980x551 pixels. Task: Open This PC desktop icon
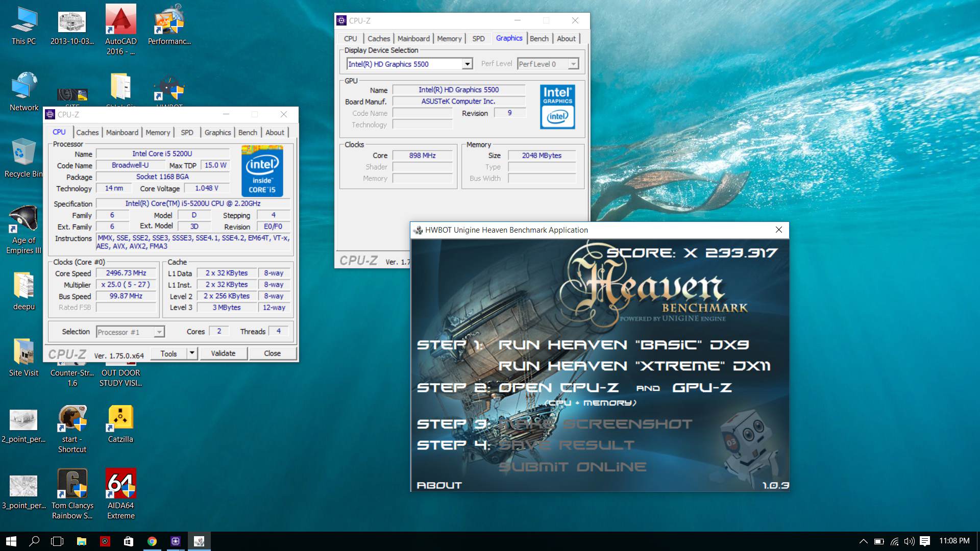(x=24, y=26)
